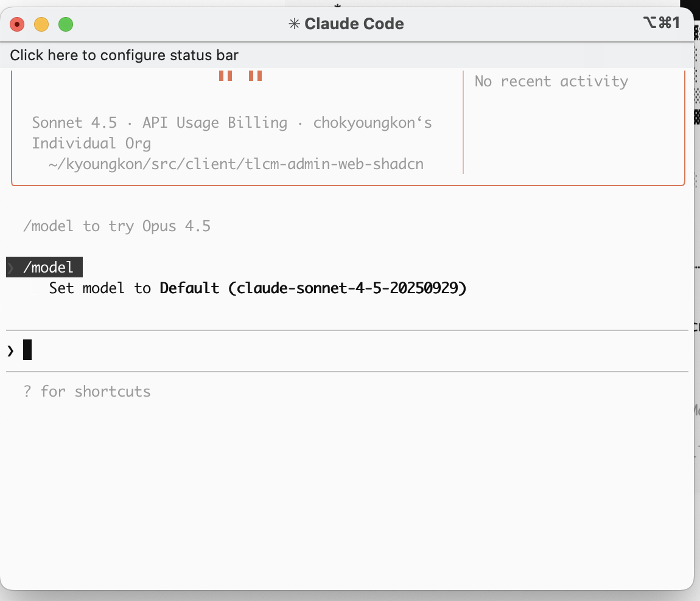This screenshot has width=700, height=601.
Task: Click the yellow minimize window button
Action: tap(41, 24)
